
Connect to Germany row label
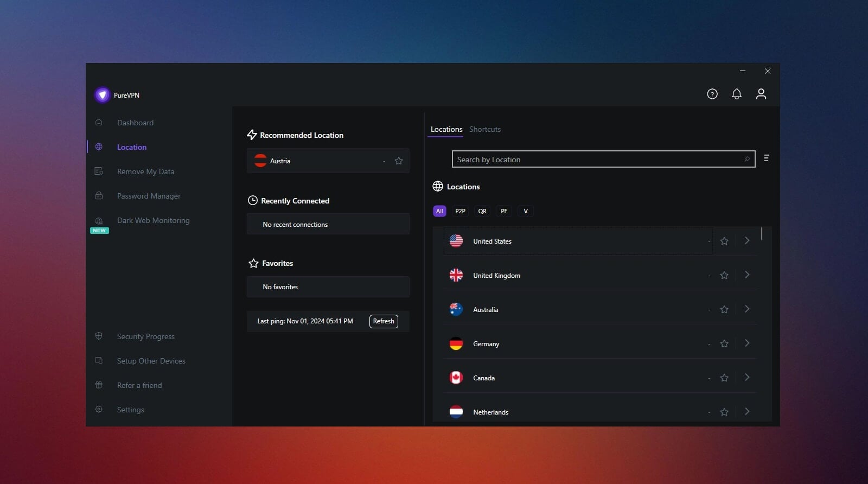point(486,344)
